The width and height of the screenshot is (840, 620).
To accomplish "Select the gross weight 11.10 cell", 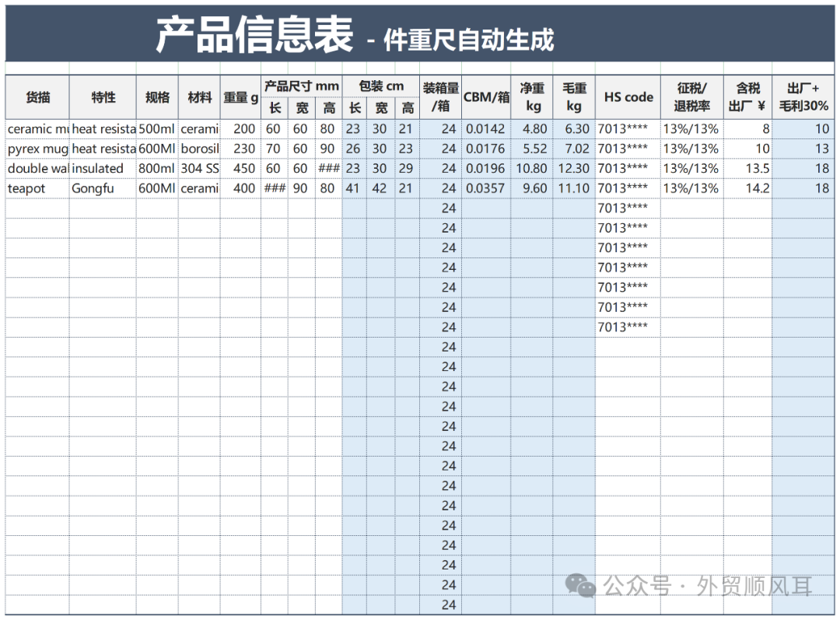I will (573, 188).
